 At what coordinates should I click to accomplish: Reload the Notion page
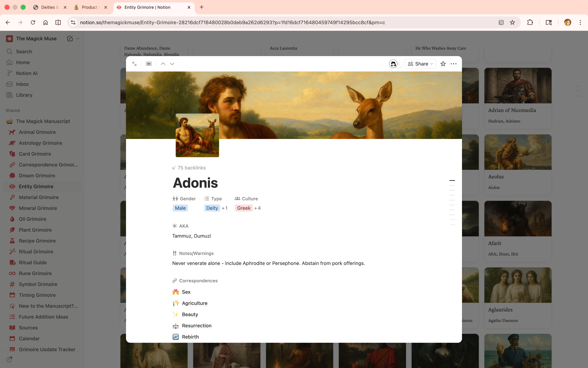[x=33, y=22]
